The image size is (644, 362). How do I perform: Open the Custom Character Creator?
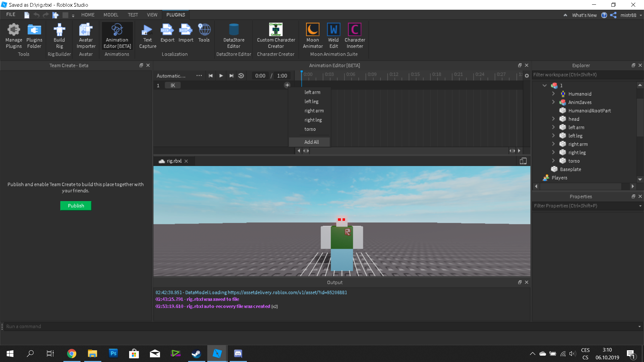276,35
